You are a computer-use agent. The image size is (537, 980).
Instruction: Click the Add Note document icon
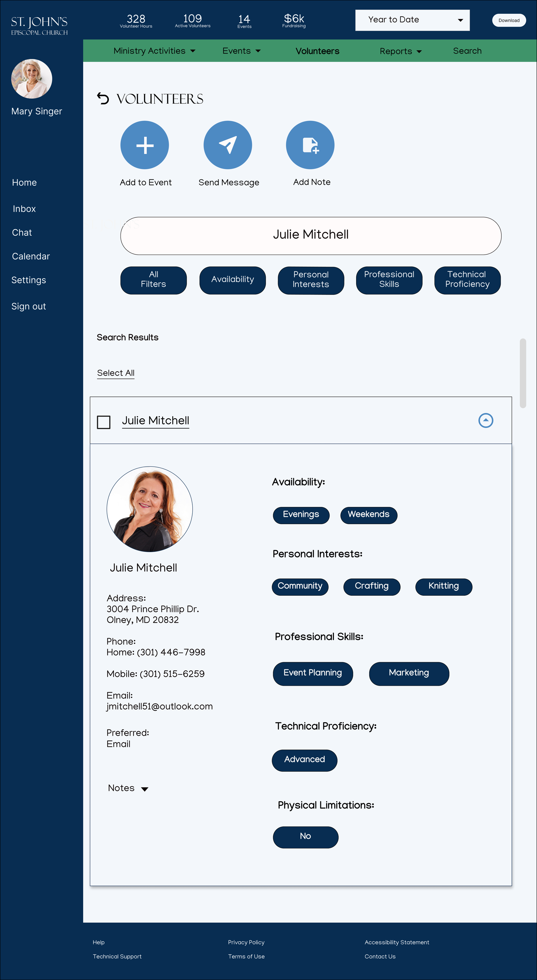point(310,145)
